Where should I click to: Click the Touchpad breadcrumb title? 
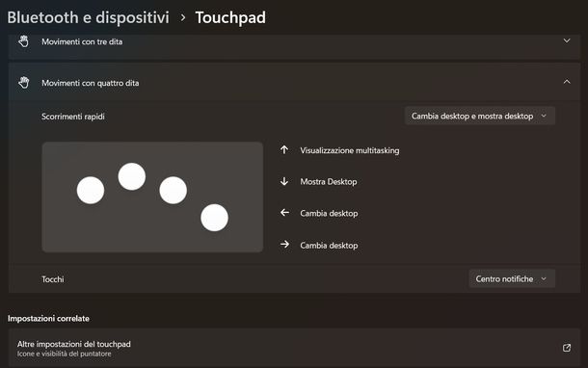pyautogui.click(x=230, y=17)
